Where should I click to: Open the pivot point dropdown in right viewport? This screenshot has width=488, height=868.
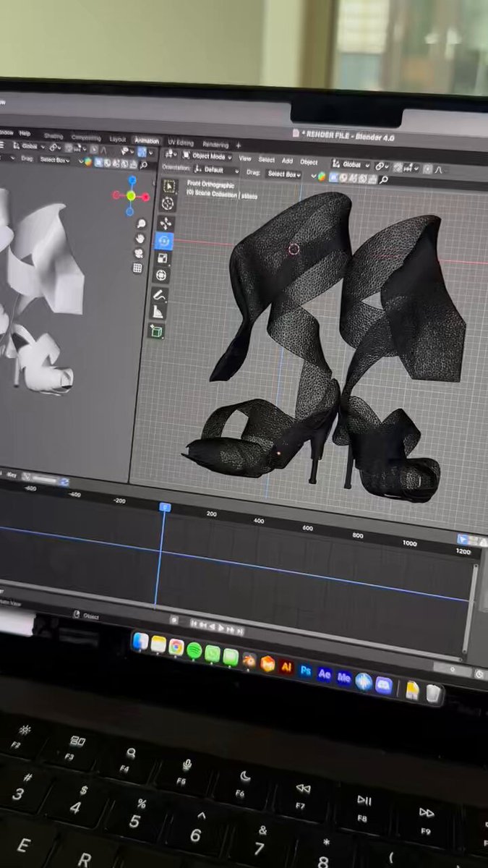pos(382,166)
